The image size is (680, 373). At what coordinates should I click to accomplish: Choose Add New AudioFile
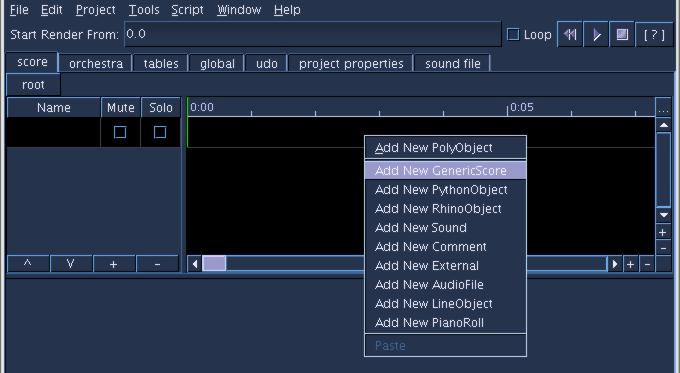[x=445, y=285]
